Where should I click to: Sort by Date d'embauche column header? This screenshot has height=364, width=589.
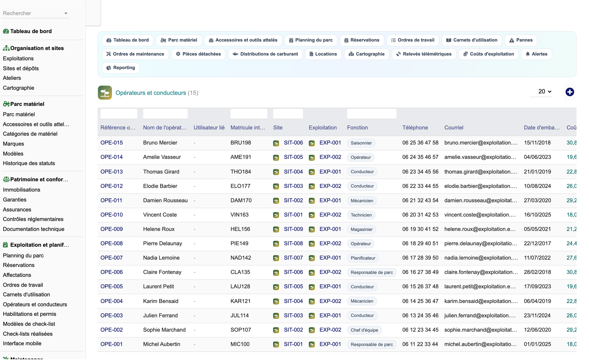click(x=542, y=128)
